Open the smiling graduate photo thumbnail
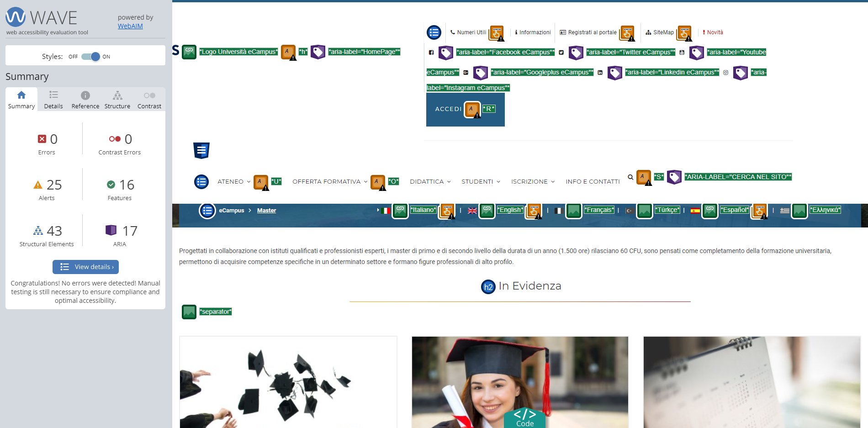The height and width of the screenshot is (428, 868). click(520, 382)
